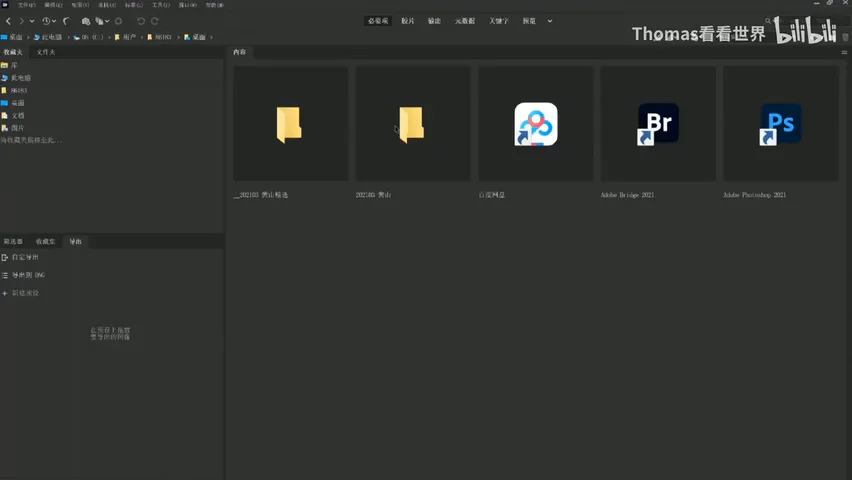Open 桌面 (Desktop) in Favorites list

coord(12,103)
